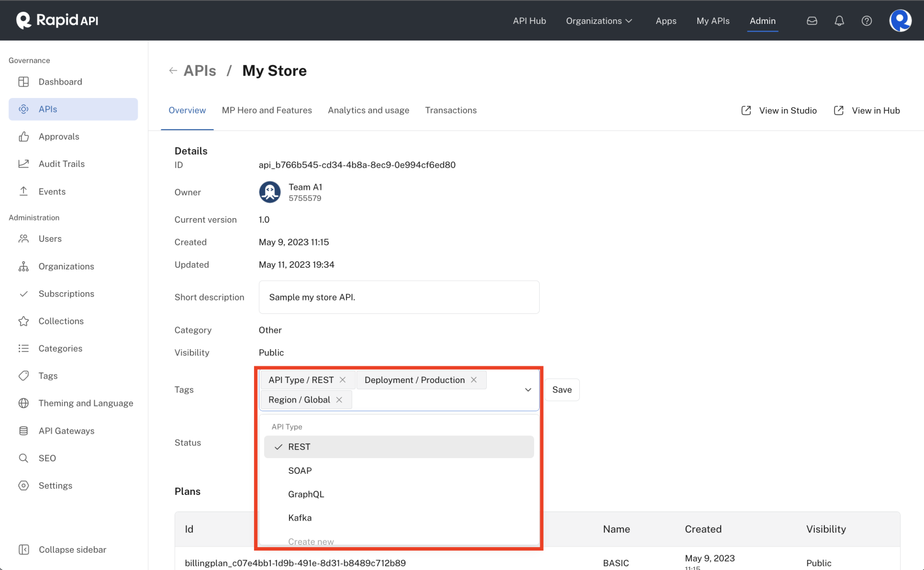Click the View in Studio external-link icon
This screenshot has width=924, height=570.
coord(746,110)
